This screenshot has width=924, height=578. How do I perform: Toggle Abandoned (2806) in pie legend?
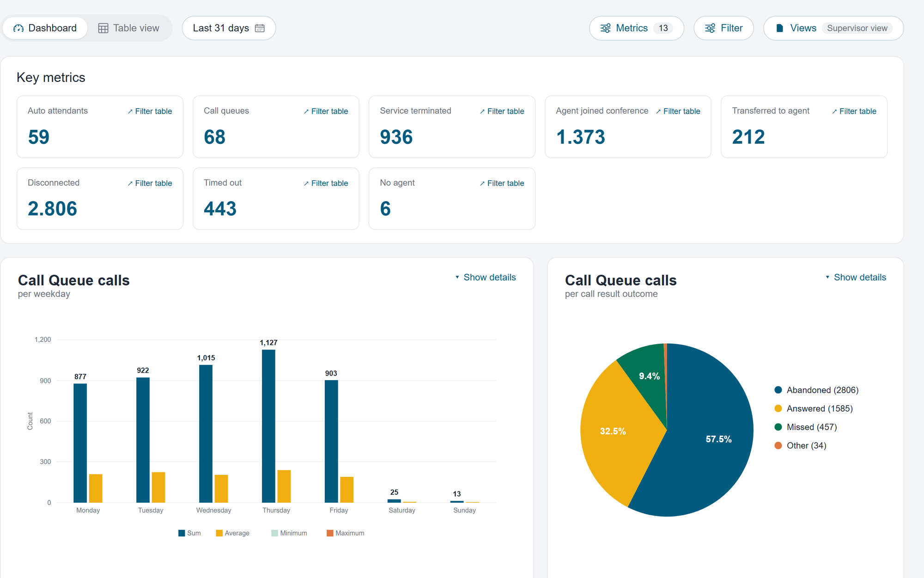[816, 390]
